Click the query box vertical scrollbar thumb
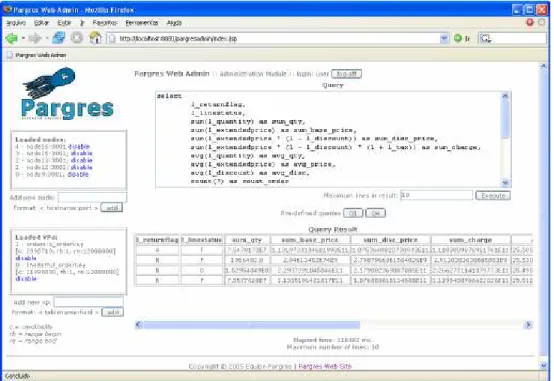Image resolution: width=554 pixels, height=381 pixels. click(x=505, y=119)
